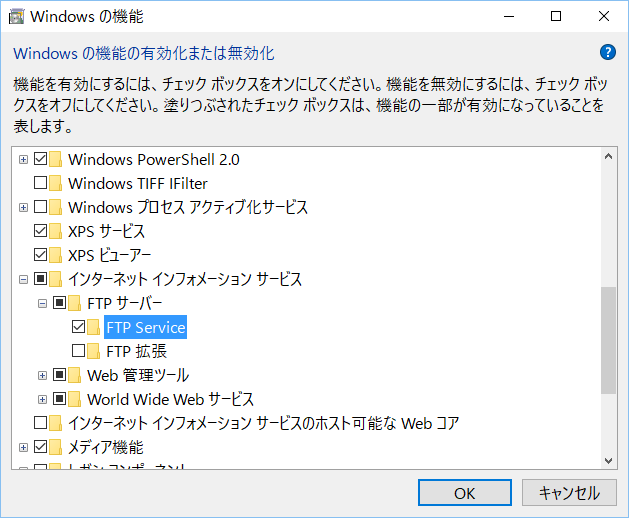Toggle Web 管理ツール checkbox

[x=59, y=375]
